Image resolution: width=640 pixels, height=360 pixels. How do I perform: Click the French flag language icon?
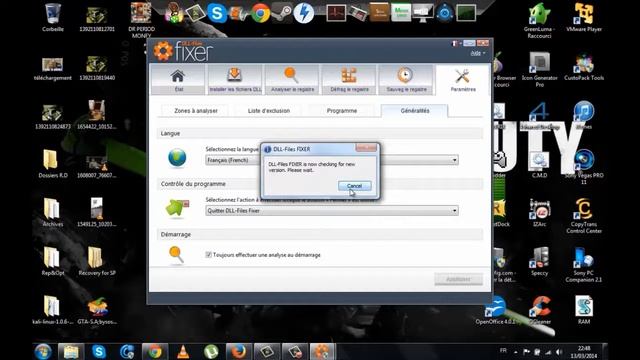pos(455,43)
